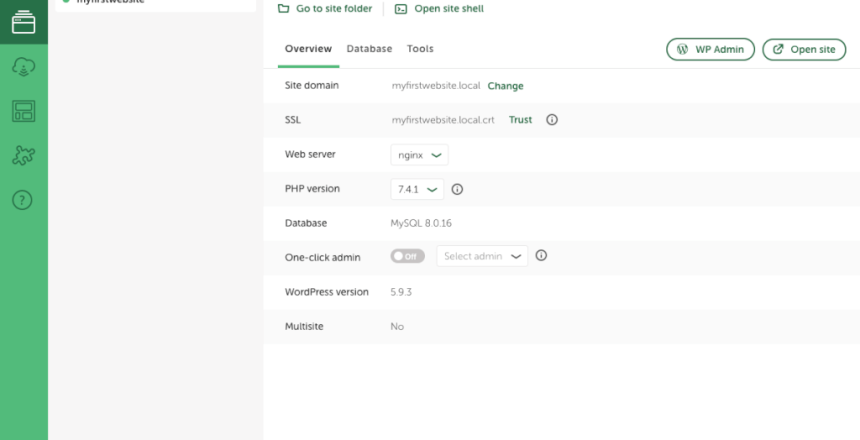
Task: Switch to the Tools tab
Action: coord(420,49)
